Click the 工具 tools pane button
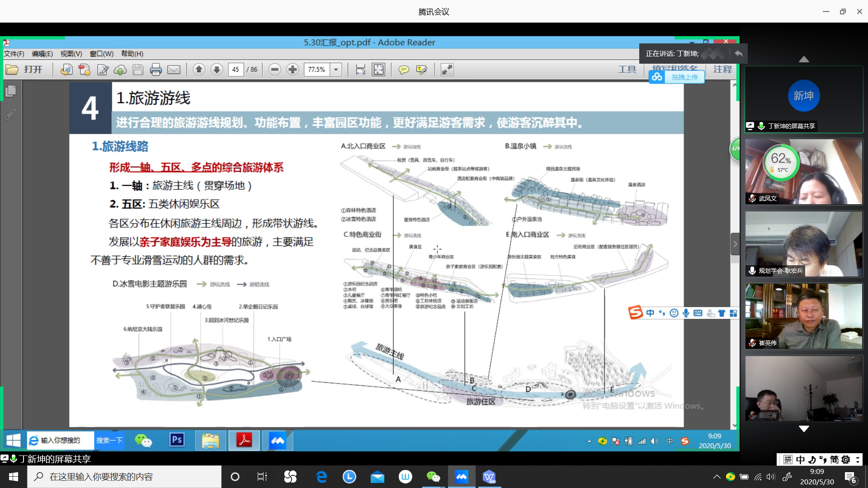 click(x=627, y=70)
